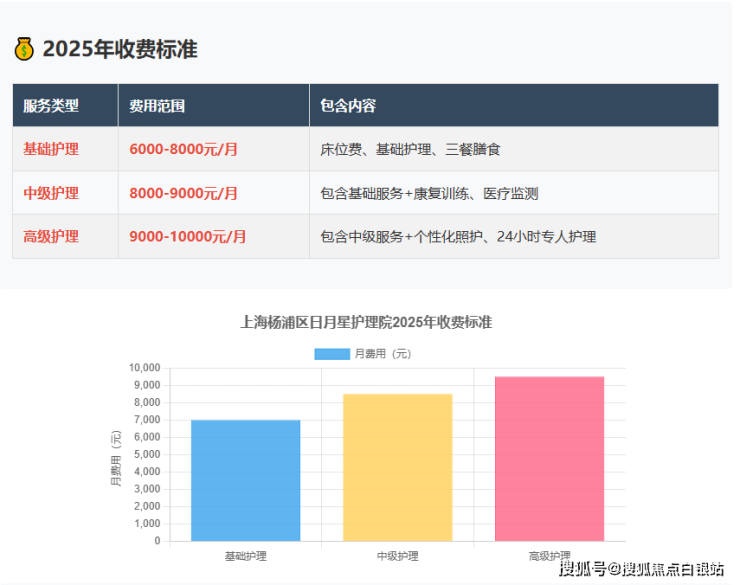Click the pink 高级护理 bar
This screenshot has height=585, width=740.
(549, 458)
